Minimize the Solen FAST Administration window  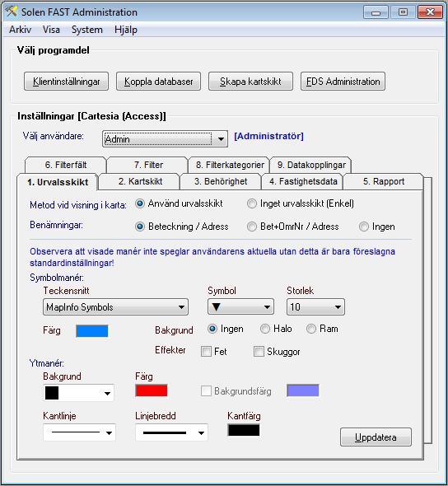pos(376,12)
